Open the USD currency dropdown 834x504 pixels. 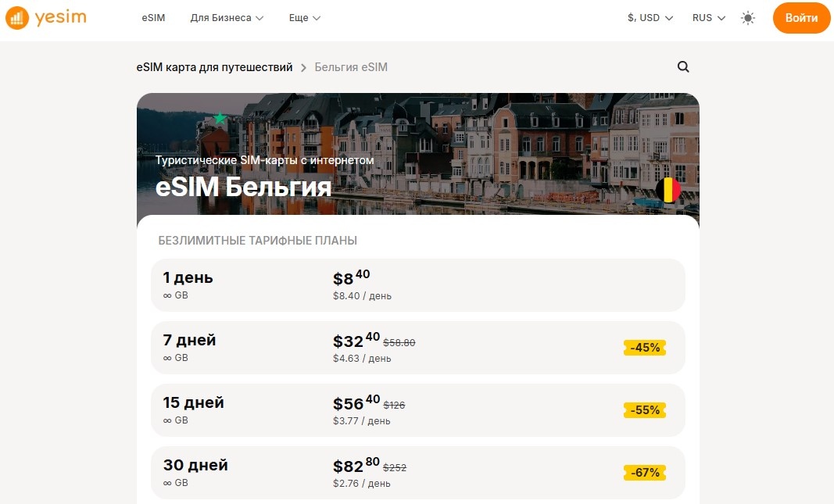650,18
